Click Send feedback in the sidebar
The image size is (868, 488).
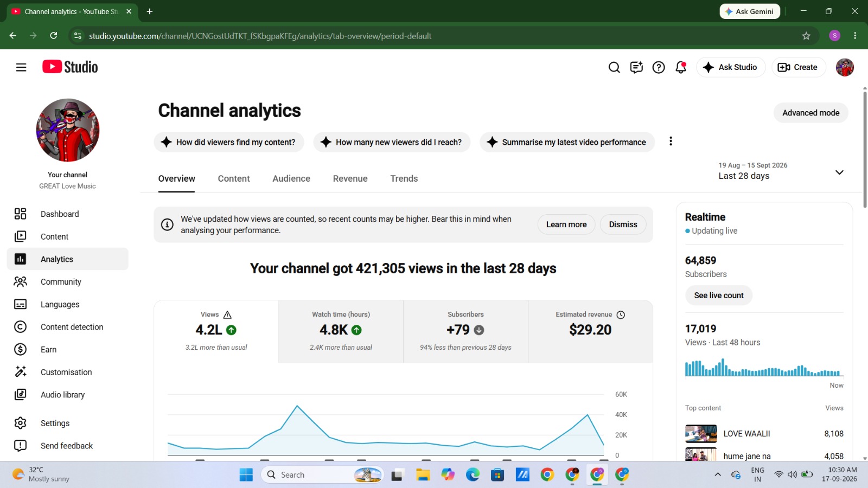pos(68,446)
